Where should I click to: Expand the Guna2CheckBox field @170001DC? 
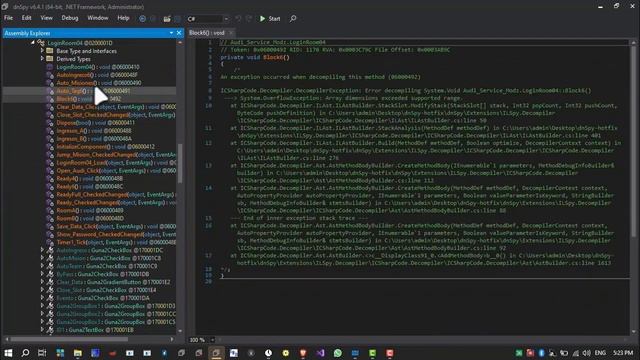(x=42, y=250)
